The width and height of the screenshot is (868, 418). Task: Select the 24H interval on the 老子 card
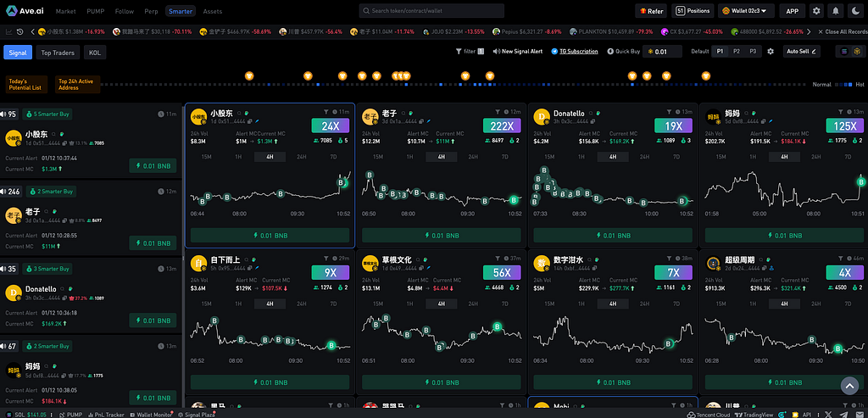473,157
